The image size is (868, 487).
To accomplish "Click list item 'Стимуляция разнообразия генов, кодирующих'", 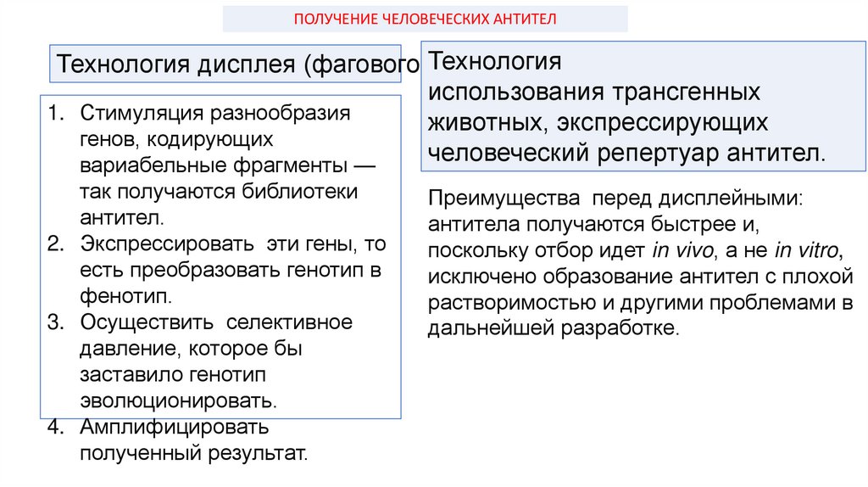I will click(x=214, y=126).
